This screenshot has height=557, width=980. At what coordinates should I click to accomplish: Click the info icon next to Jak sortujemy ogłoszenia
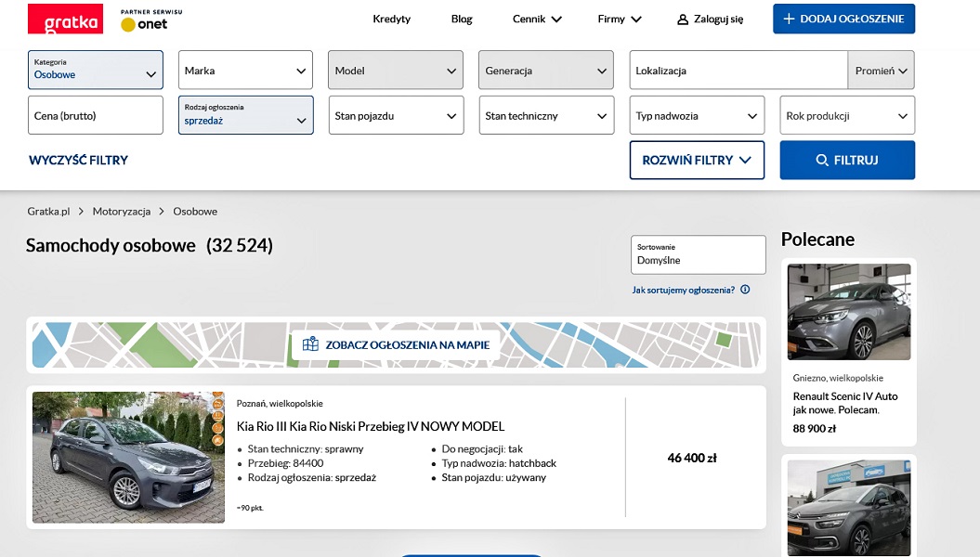click(745, 290)
